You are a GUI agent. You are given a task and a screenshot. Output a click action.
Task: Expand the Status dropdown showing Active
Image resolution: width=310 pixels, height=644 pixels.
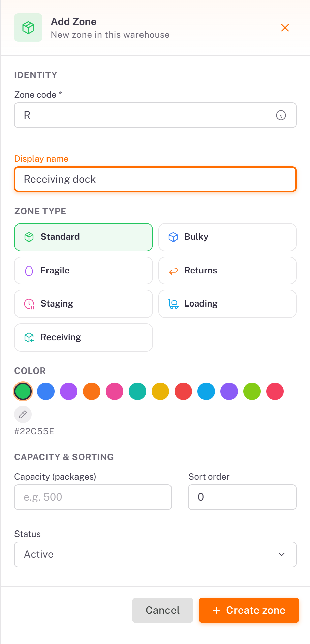155,554
